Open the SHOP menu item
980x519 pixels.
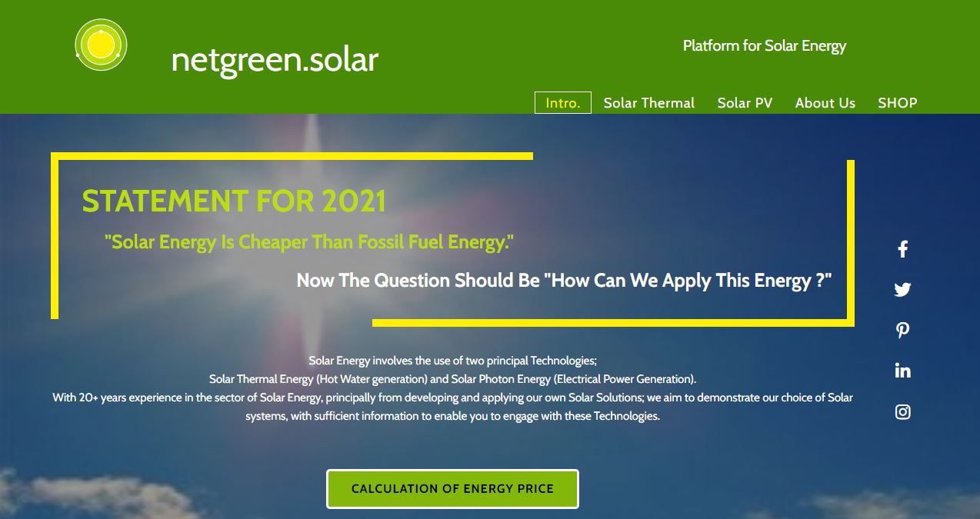pos(898,102)
